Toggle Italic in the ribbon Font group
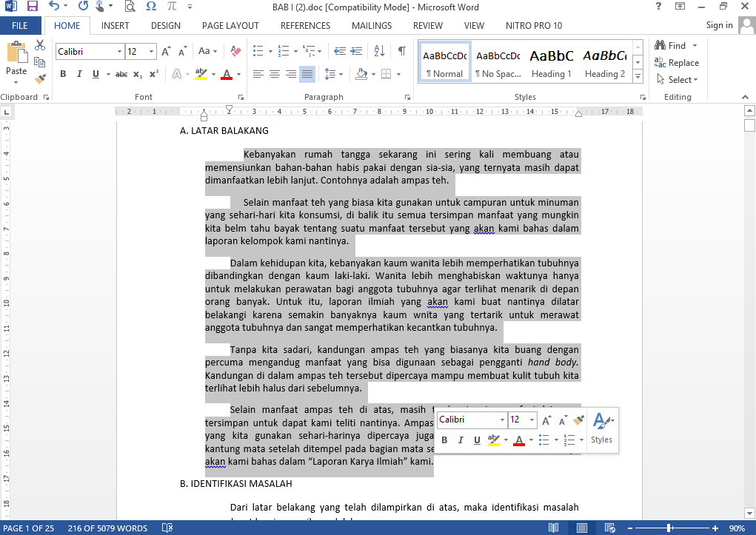Screen dimensions: 756x535 [79, 74]
